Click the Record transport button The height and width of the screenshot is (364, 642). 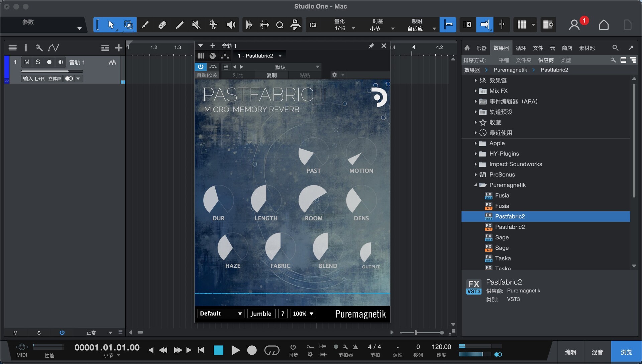coord(252,350)
